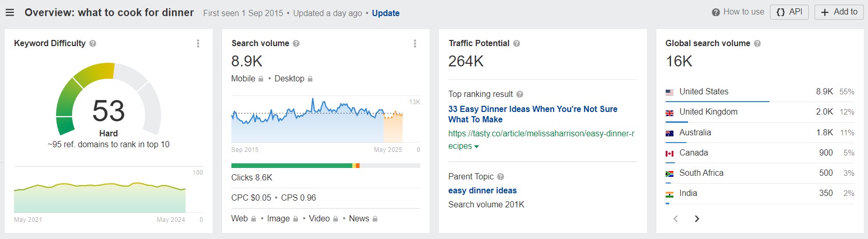Select the Desktop search volume filter
The height and width of the screenshot is (239, 868).
coord(289,79)
